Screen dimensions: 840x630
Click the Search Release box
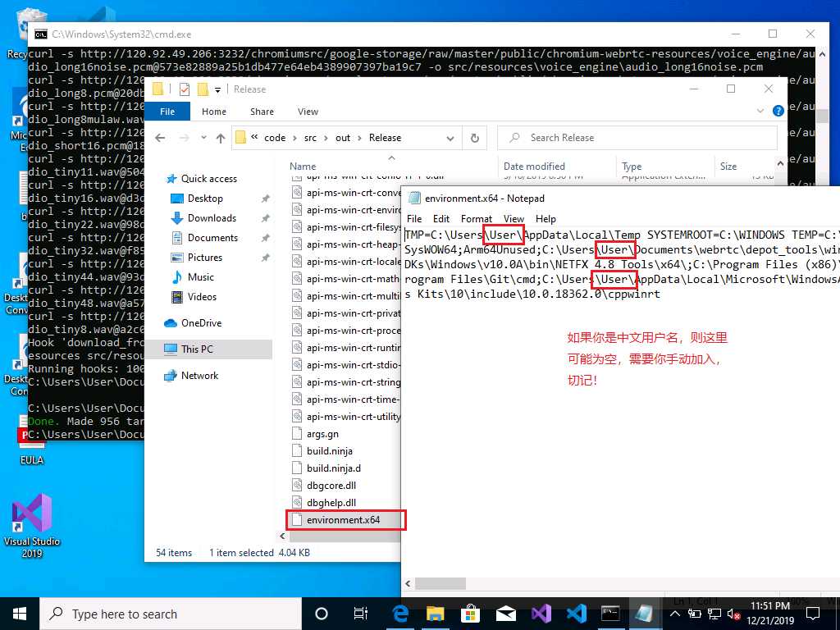pos(637,138)
